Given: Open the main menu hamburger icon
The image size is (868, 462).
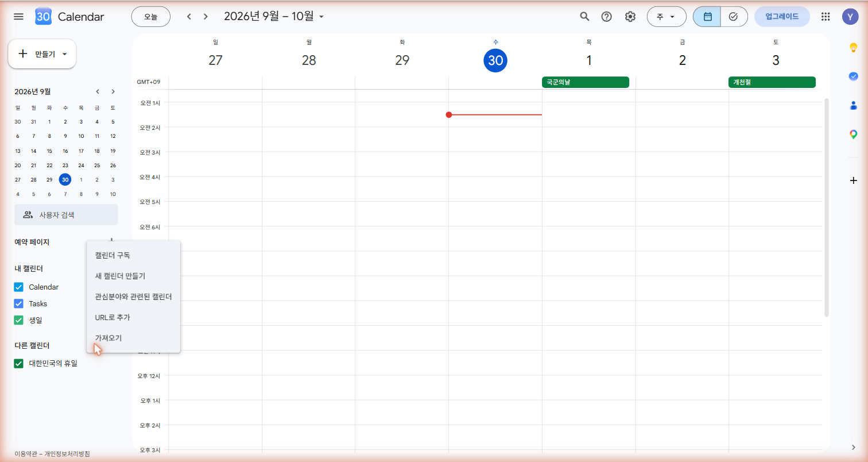Looking at the screenshot, I should tap(18, 17).
